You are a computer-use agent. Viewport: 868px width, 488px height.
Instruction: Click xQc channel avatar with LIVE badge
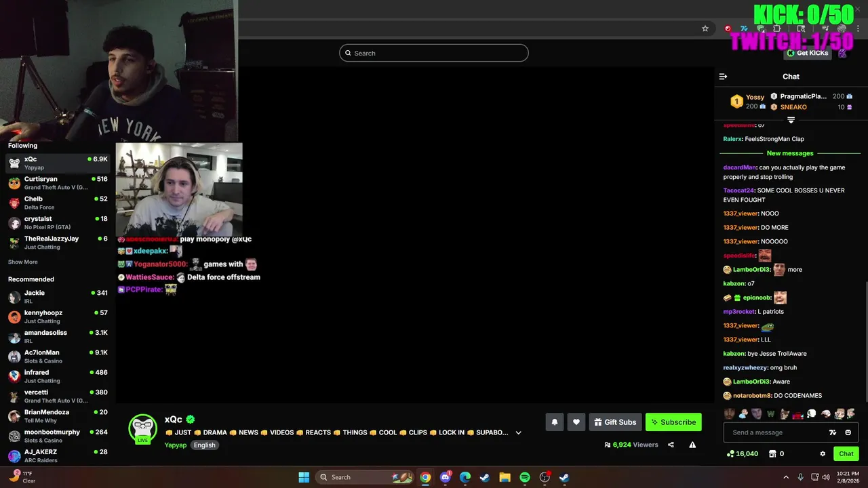143,429
